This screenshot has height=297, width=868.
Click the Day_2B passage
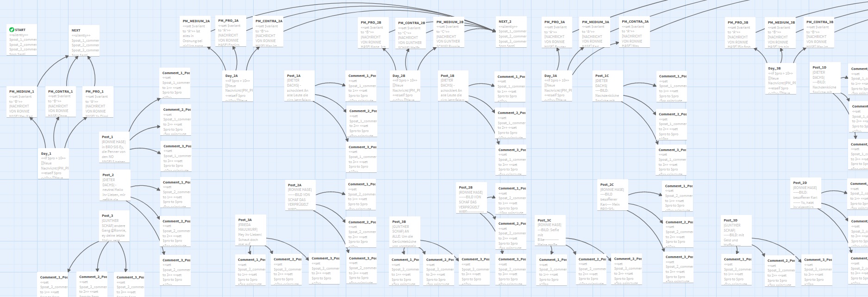pos(405,86)
